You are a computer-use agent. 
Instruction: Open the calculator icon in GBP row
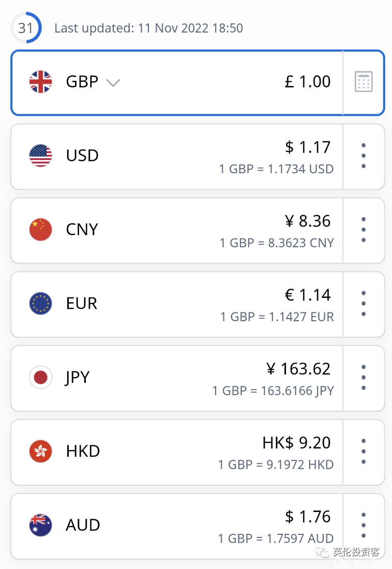click(x=364, y=82)
